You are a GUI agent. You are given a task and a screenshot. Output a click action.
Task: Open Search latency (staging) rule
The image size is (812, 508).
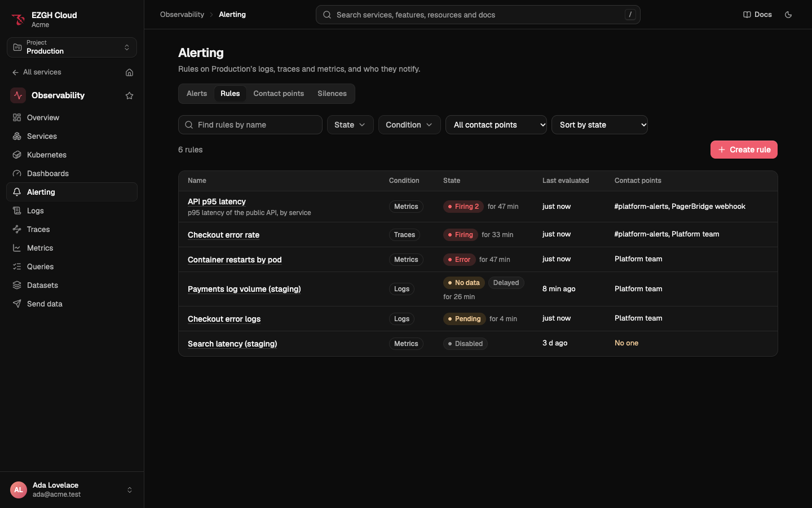pos(232,344)
